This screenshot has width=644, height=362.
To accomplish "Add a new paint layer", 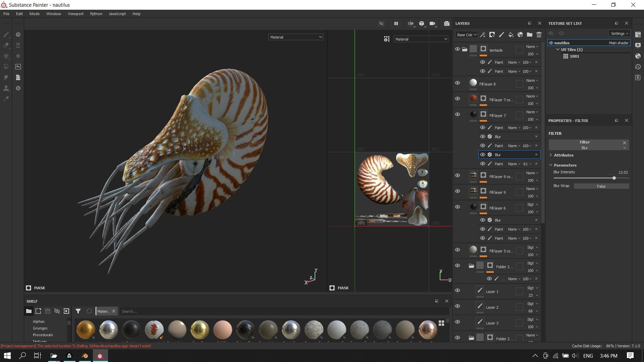I will coord(501,35).
